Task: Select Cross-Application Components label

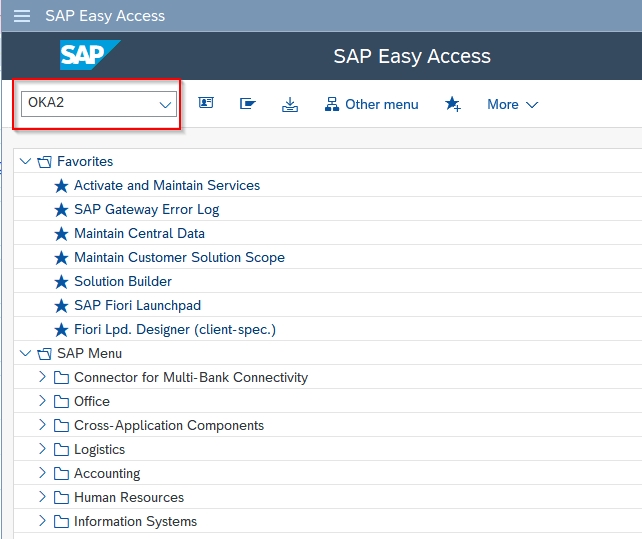Action: [169, 426]
